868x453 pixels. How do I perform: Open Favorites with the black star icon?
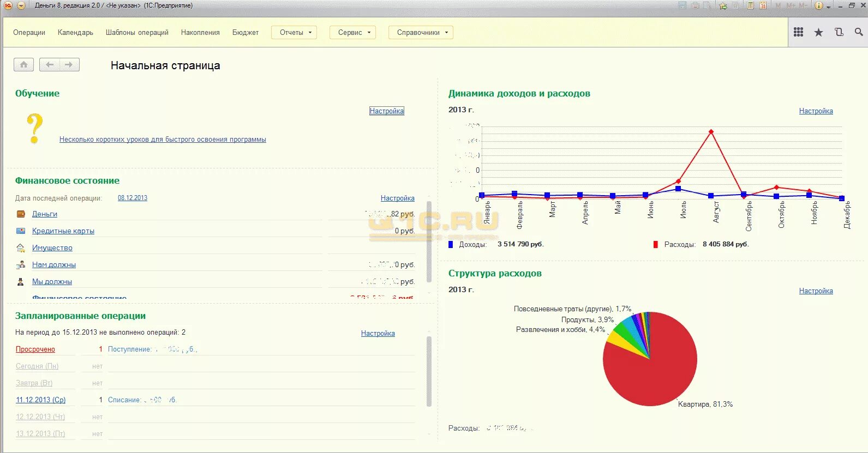818,32
